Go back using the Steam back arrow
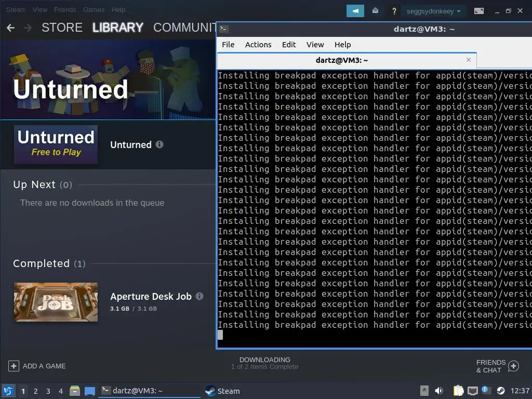Viewport: 532px width, 399px height. [x=10, y=28]
